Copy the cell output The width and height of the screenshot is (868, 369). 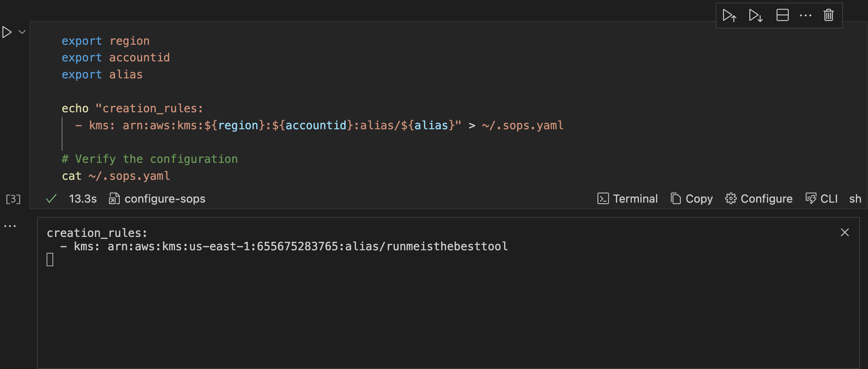pos(692,199)
